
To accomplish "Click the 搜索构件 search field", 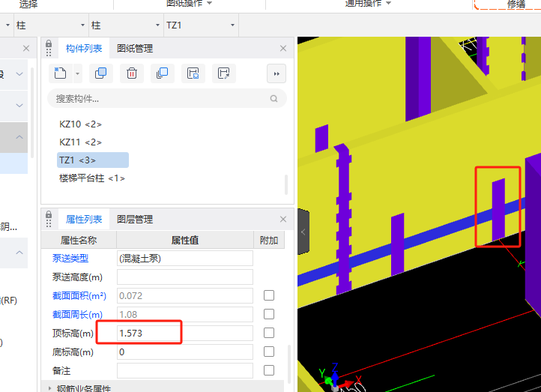I will tap(167, 99).
